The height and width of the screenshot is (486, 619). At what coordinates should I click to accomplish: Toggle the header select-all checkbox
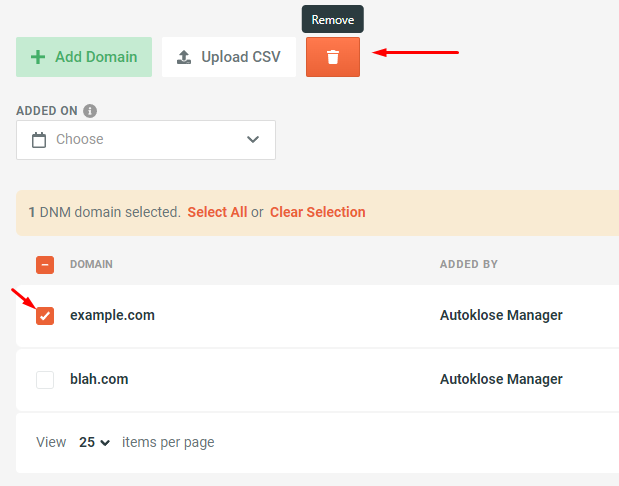(45, 265)
